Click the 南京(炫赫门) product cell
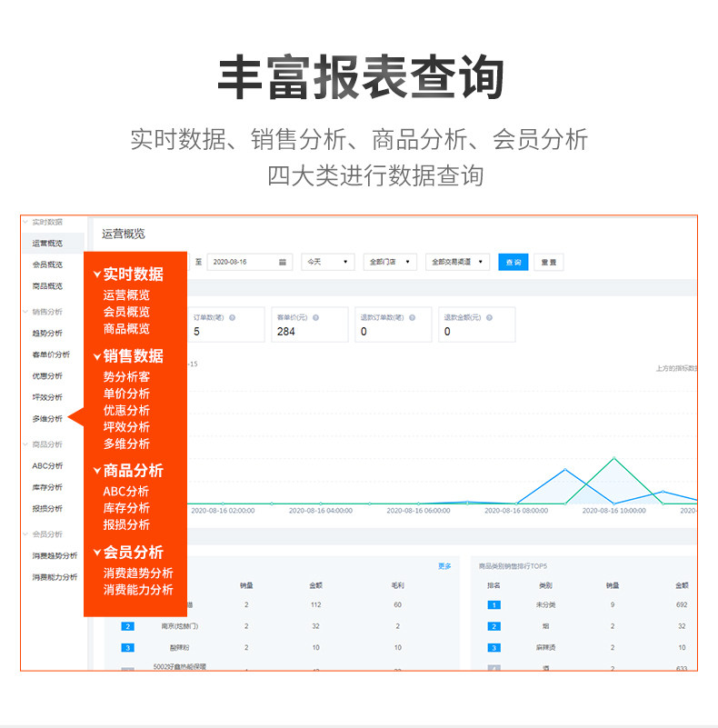 [x=180, y=626]
